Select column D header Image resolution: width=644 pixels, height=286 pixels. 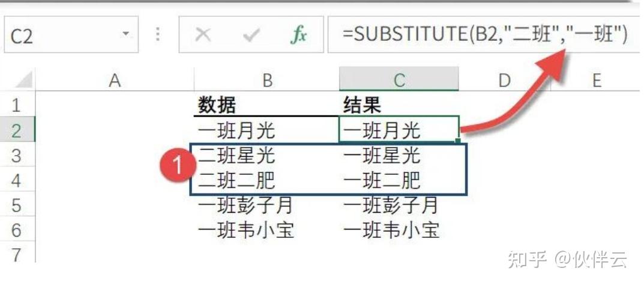click(504, 81)
